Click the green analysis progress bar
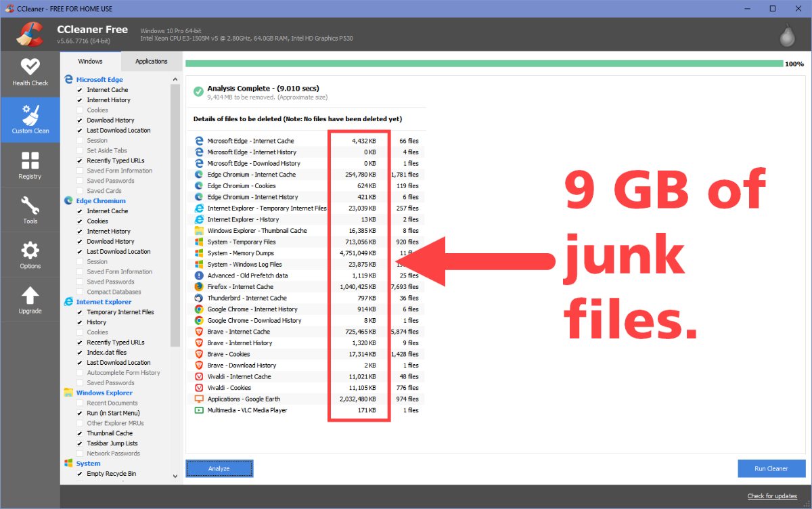Screen dimensions: 812x509 tap(484, 64)
